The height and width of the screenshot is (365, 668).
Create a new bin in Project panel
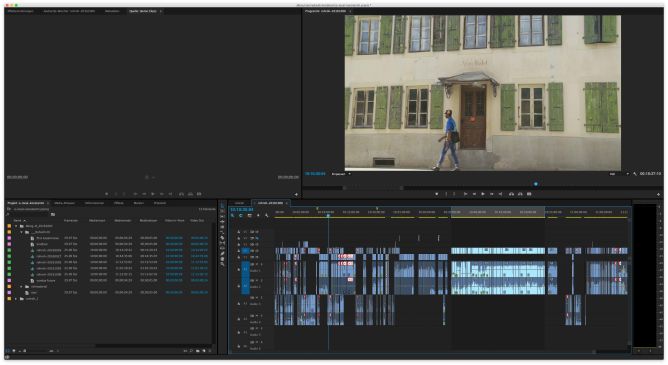coord(198,351)
